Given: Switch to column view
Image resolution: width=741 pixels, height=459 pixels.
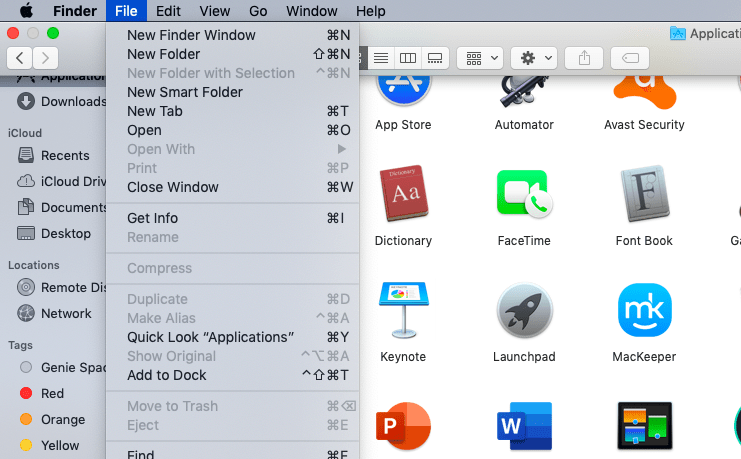Looking at the screenshot, I should pos(408,58).
